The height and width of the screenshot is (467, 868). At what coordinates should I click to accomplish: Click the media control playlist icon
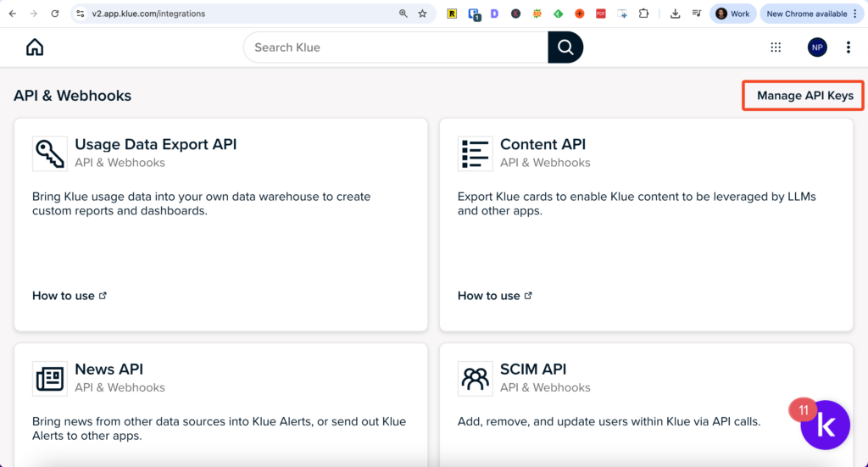697,14
